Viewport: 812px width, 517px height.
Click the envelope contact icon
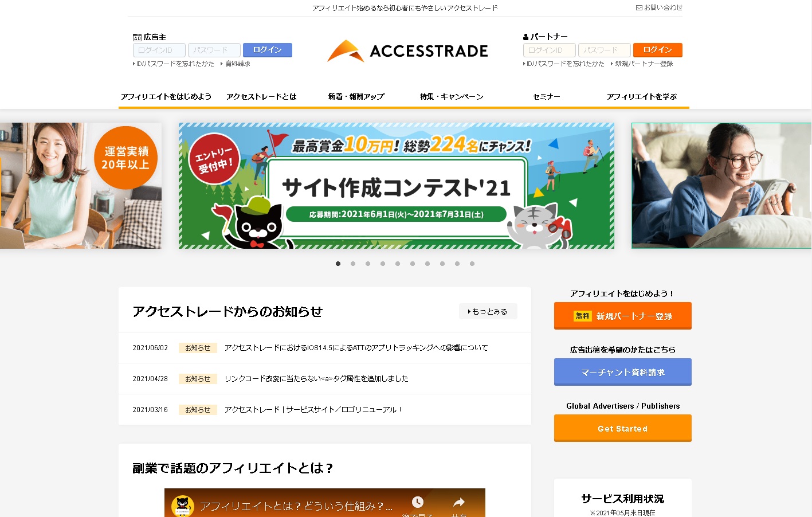(x=639, y=8)
